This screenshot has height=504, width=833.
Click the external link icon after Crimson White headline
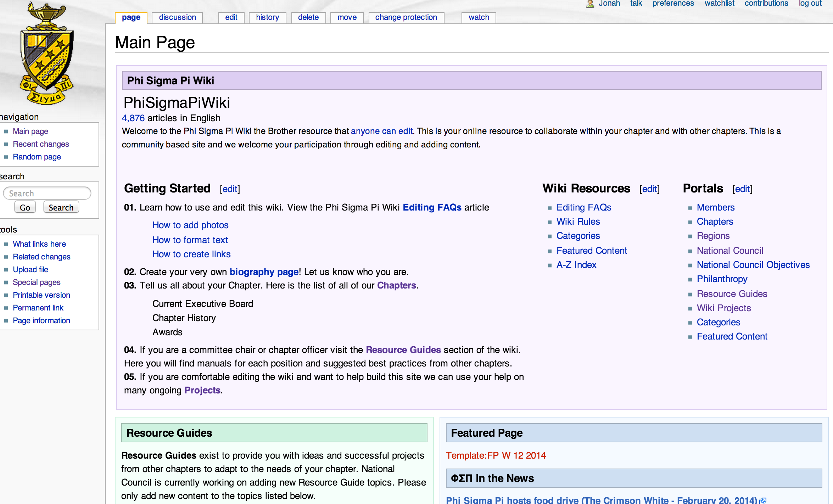pos(763,500)
